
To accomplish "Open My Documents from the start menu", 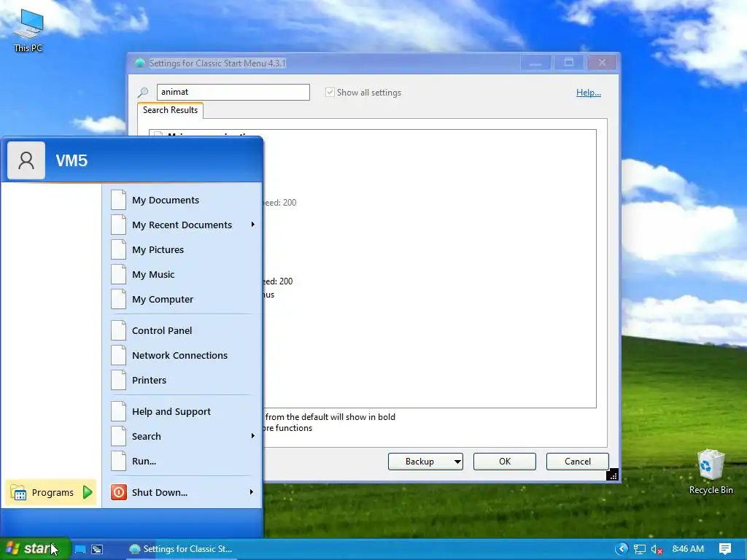I will [x=182, y=200].
